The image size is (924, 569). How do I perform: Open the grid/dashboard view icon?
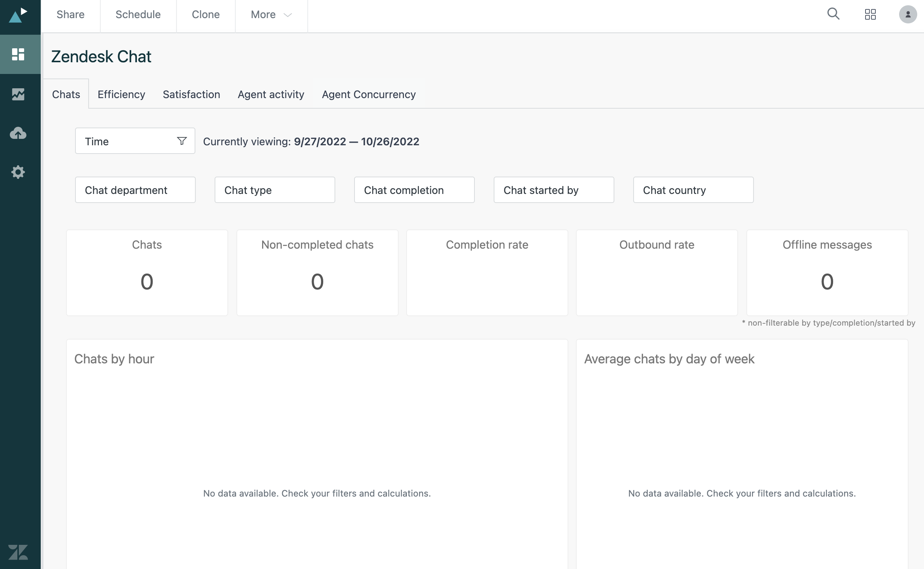[x=870, y=14]
